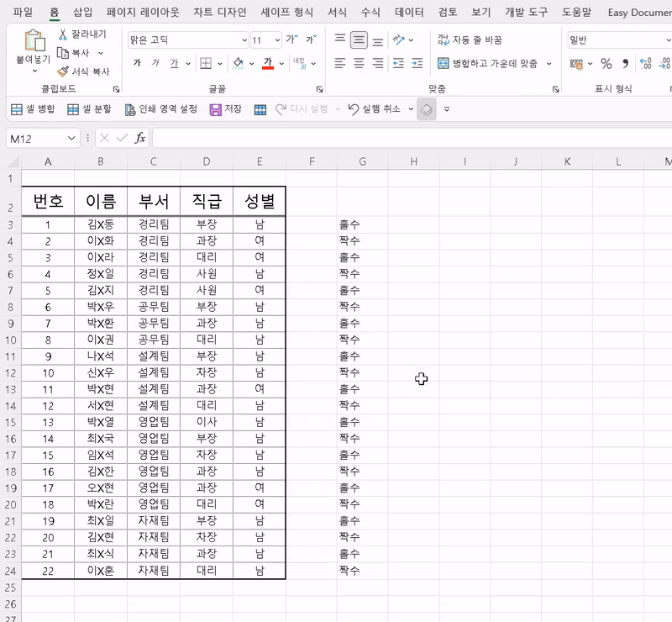Select the cell with 이사
This screenshot has width=672, height=622.
[x=207, y=422]
